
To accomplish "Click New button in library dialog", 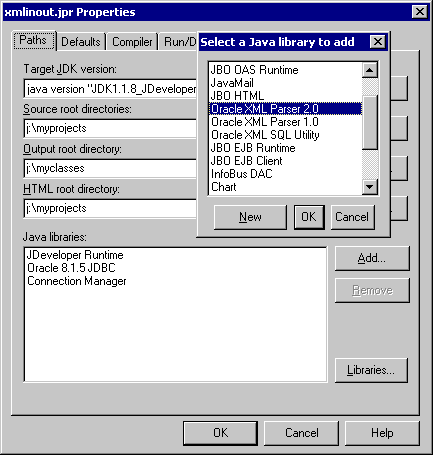I will point(250,217).
